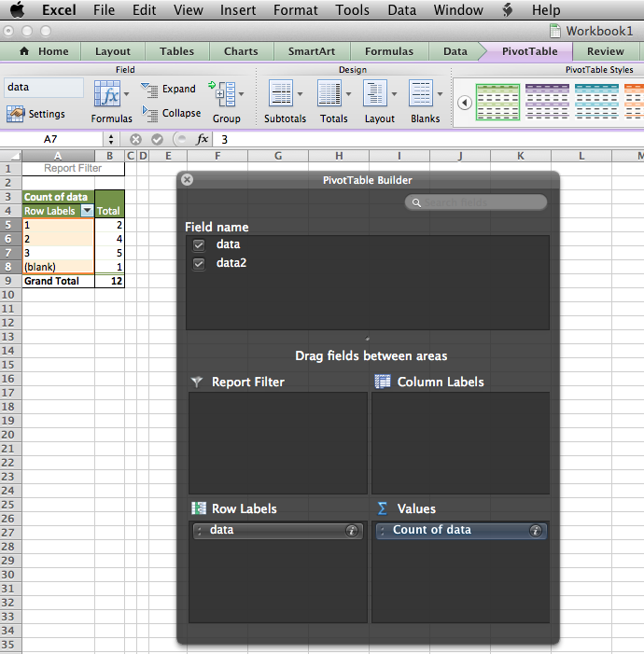Screen dimensions: 644x654
Task: Click the formula bar value 3
Action: click(225, 140)
